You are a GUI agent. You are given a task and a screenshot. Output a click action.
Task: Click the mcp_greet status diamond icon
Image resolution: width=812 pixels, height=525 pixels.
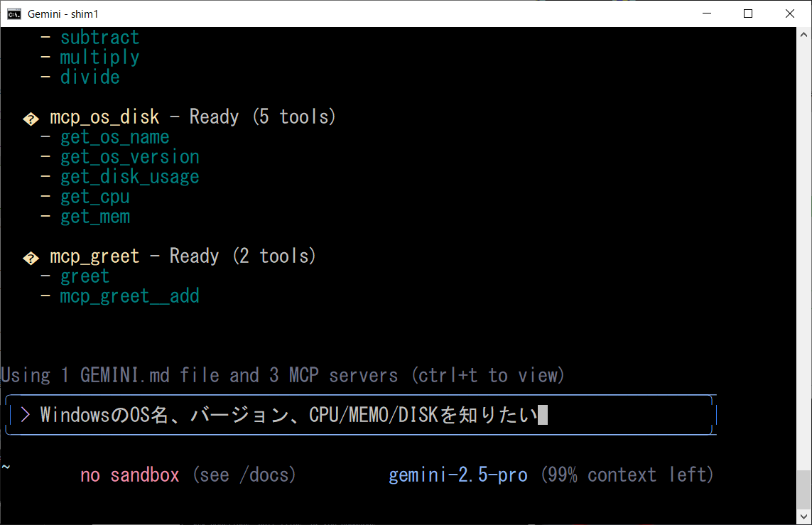click(31, 257)
